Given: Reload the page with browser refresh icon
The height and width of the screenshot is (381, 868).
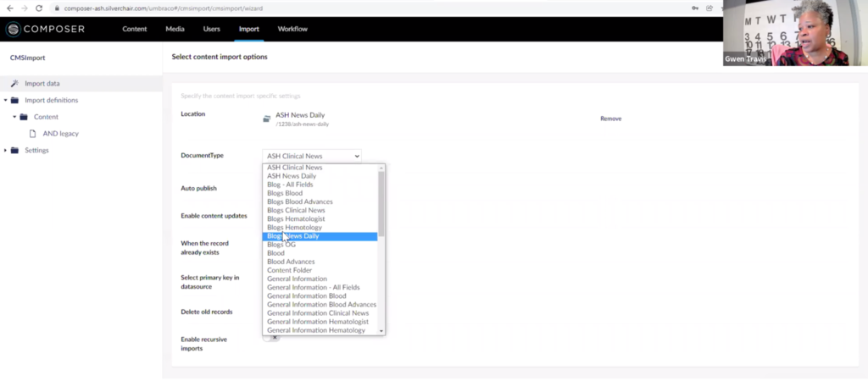Looking at the screenshot, I should click(39, 8).
